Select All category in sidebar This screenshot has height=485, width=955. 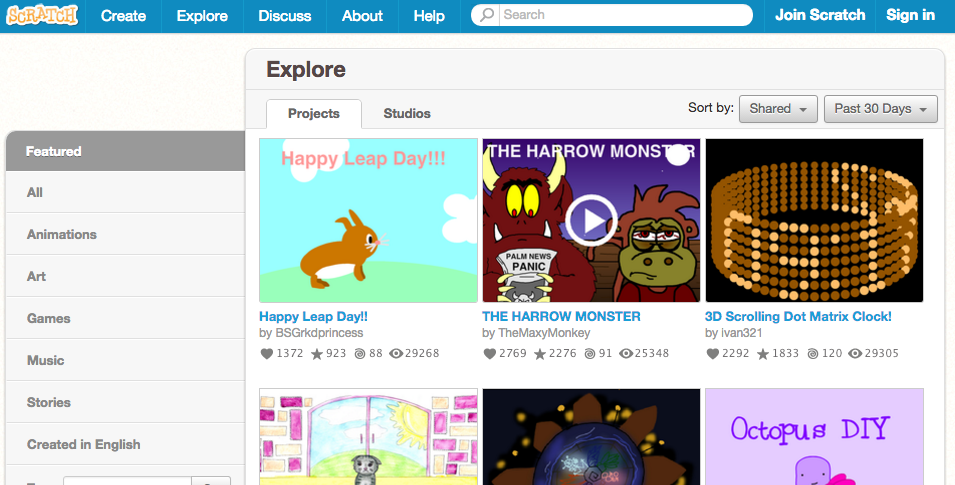[125, 193]
